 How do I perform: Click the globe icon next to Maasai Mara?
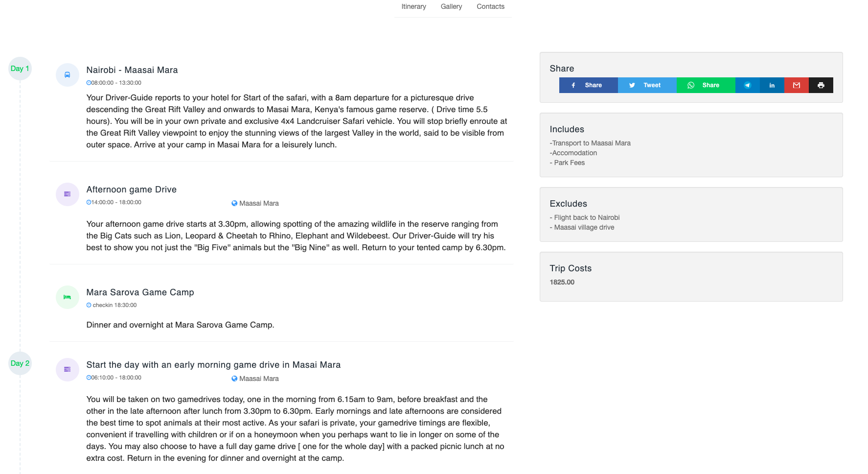[234, 203]
